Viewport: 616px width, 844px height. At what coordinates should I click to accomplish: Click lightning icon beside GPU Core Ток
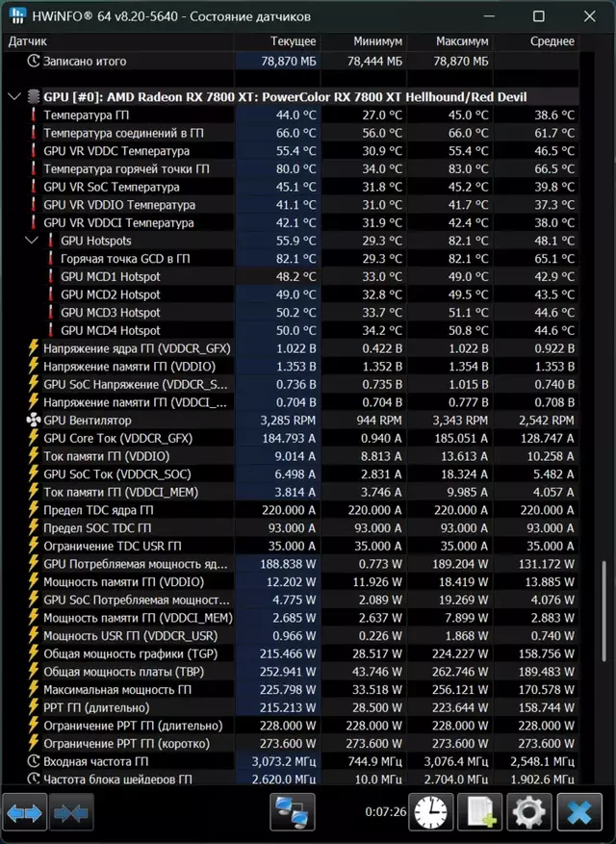click(x=34, y=438)
